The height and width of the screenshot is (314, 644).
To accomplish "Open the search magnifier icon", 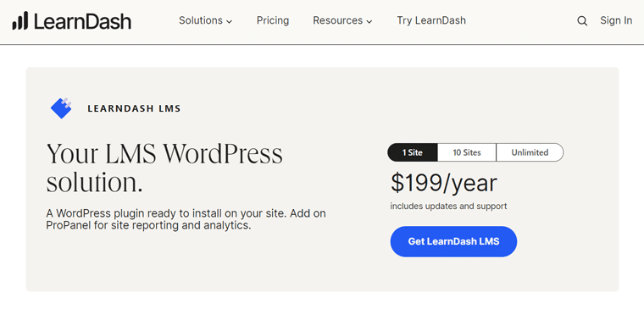I will click(582, 21).
